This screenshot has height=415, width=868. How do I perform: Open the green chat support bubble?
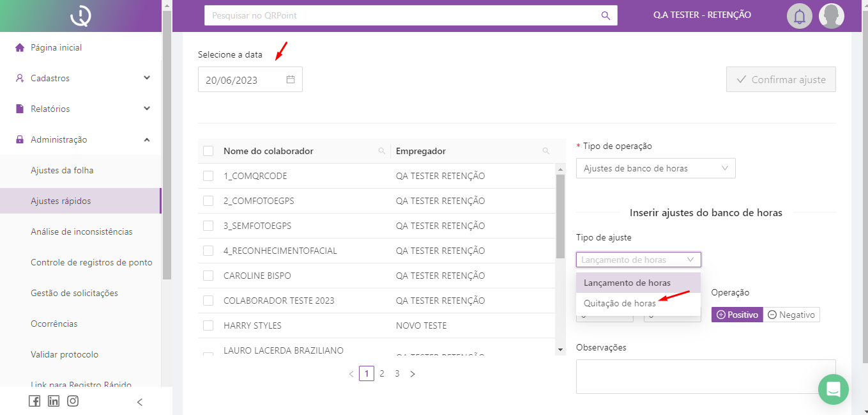[x=833, y=389]
